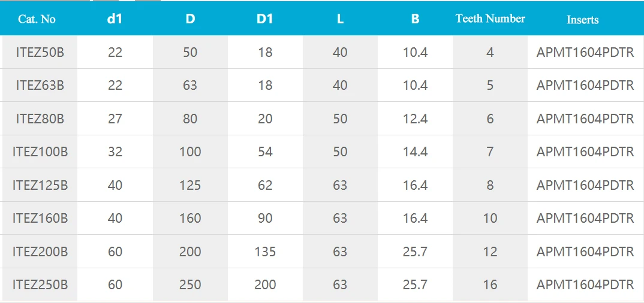Select the ITEZ160B row label
The height and width of the screenshot is (303, 644).
click(x=40, y=218)
